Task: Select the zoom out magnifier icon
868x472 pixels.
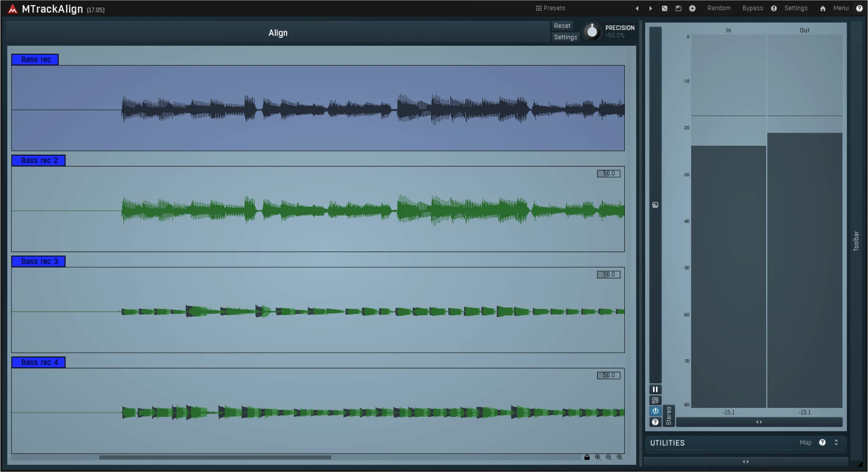Action: pyautogui.click(x=608, y=457)
